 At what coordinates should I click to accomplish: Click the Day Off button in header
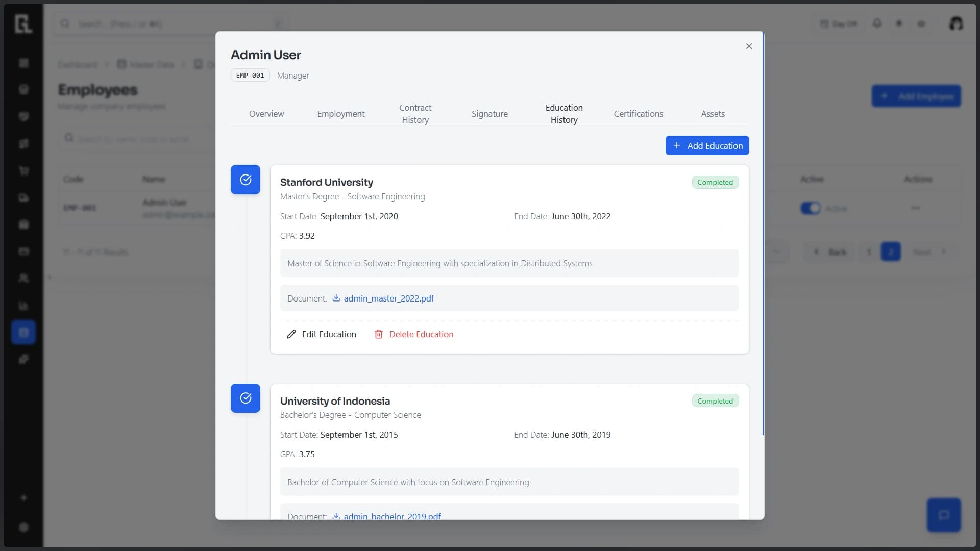(x=839, y=23)
